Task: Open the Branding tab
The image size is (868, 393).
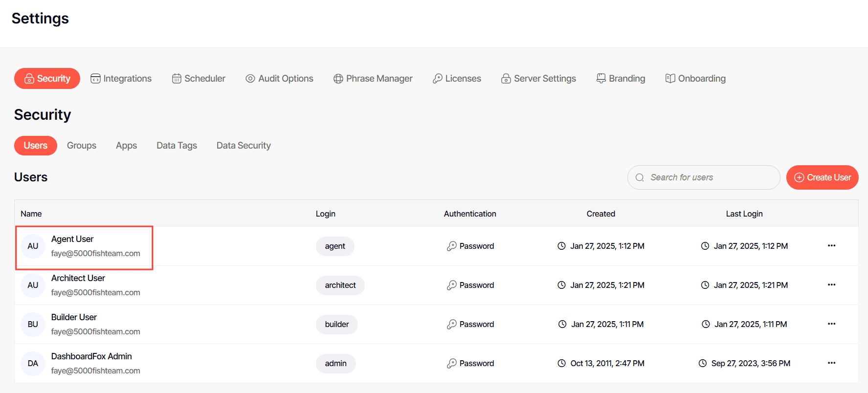Action: 621,79
